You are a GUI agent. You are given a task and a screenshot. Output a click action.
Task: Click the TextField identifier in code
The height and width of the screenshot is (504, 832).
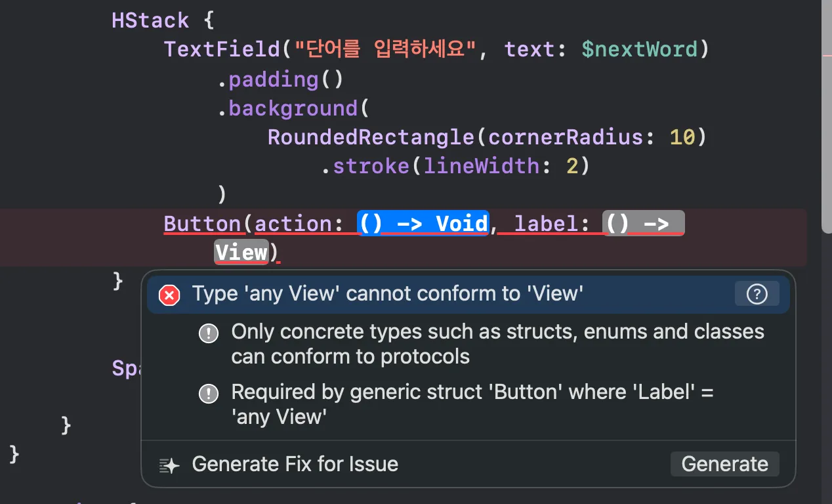pyautogui.click(x=222, y=49)
